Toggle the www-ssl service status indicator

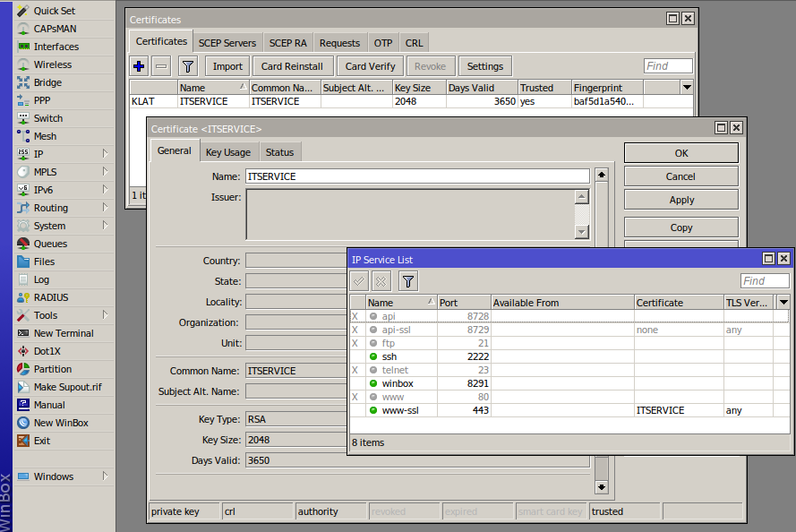372,410
